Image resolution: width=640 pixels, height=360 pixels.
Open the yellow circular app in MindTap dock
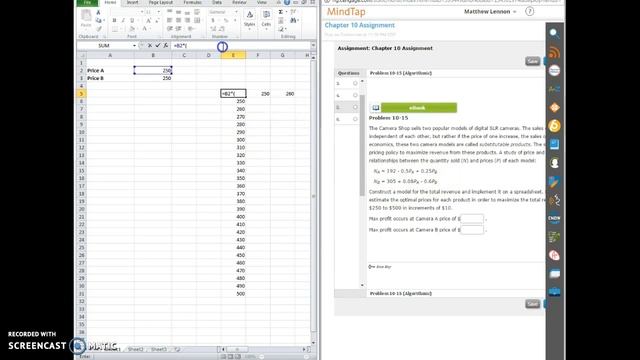point(554,126)
